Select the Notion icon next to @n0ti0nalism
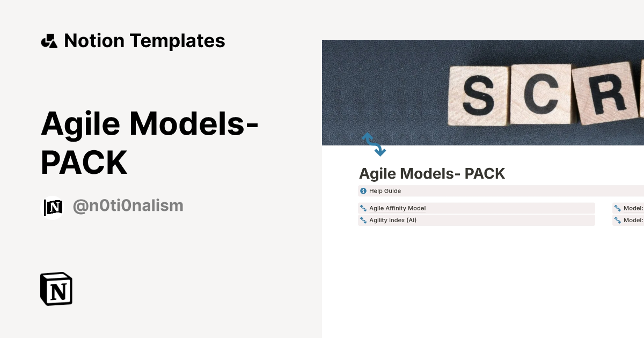The width and height of the screenshot is (644, 338). [x=53, y=205]
